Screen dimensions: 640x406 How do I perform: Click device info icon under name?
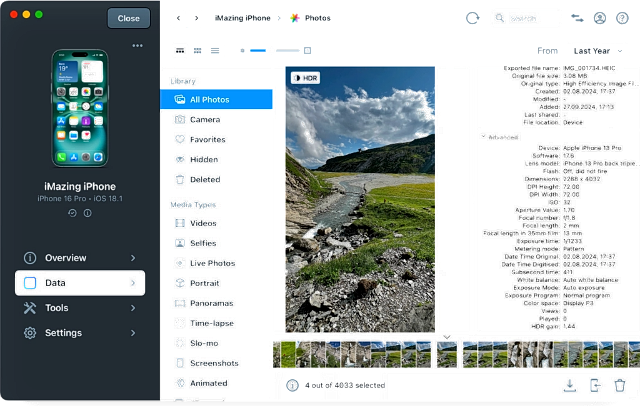[x=88, y=213]
